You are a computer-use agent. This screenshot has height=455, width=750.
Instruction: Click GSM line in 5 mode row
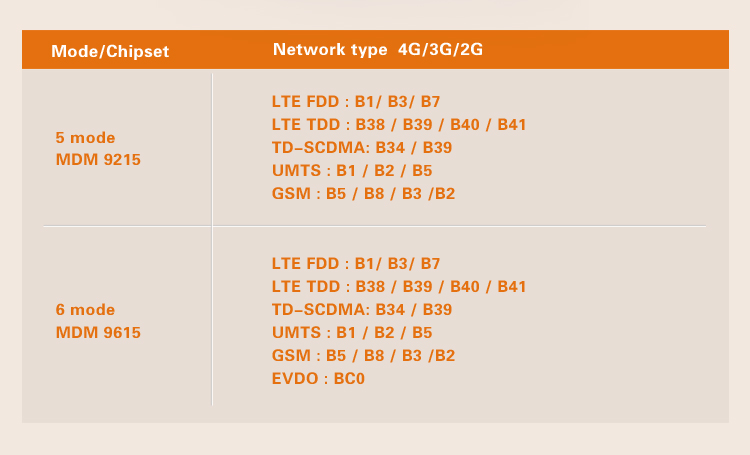364,193
